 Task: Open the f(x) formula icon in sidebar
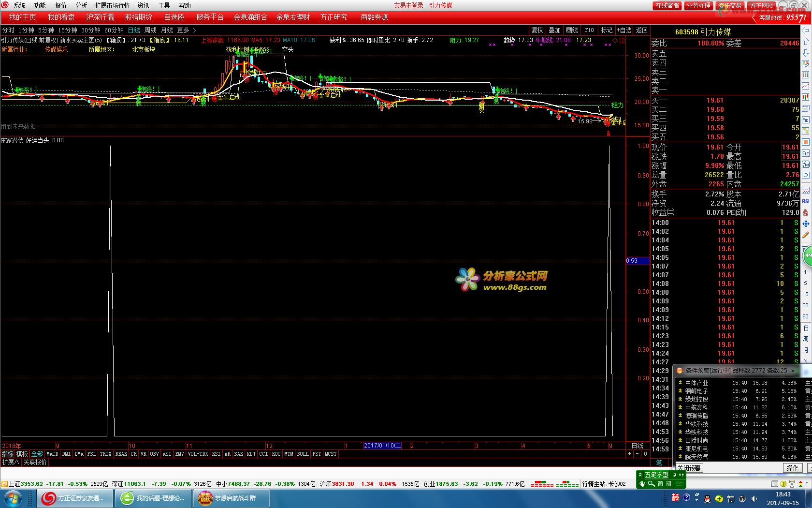[x=806, y=164]
